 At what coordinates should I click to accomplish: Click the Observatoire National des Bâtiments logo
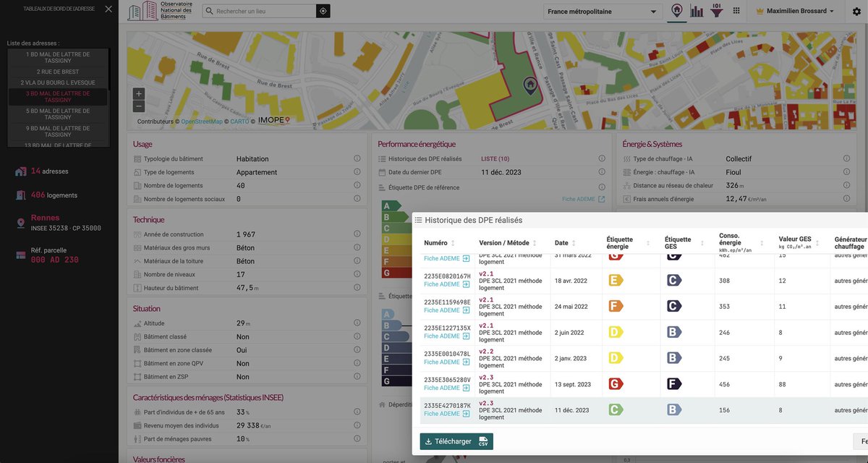click(160, 11)
